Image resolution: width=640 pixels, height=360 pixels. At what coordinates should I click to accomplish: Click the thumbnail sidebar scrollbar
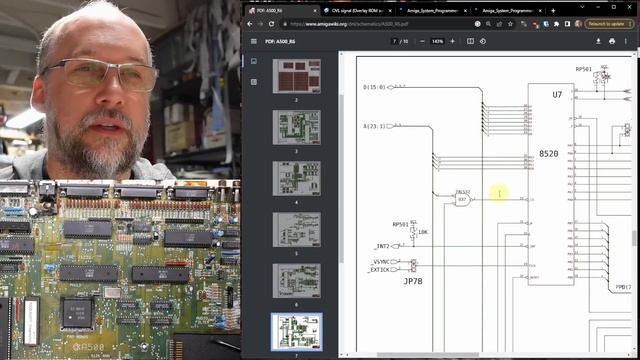[x=342, y=179]
